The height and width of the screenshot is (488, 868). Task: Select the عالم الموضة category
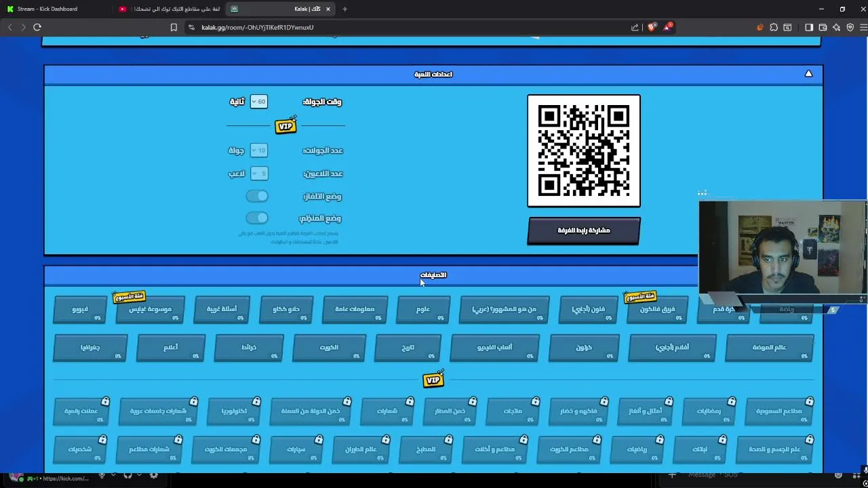coord(769,348)
